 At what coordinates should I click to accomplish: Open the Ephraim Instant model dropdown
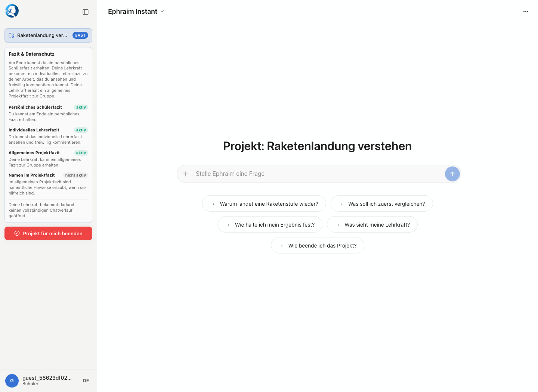click(136, 12)
